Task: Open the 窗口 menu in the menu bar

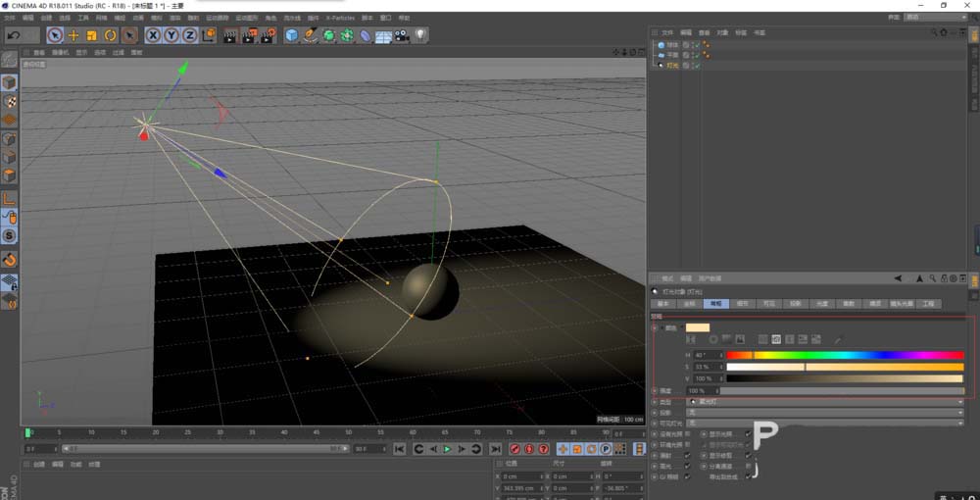Action: point(385,18)
